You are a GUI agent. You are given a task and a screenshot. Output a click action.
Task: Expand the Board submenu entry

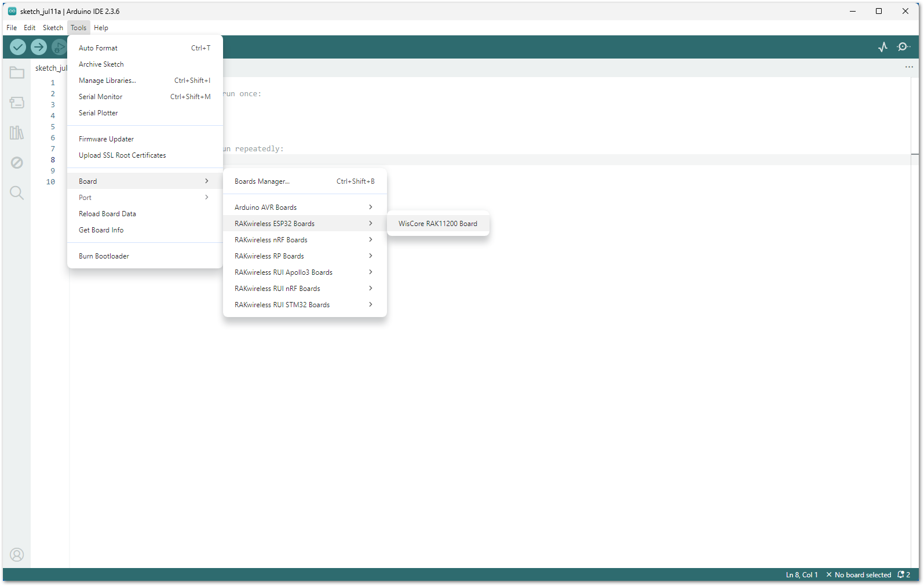[145, 181]
